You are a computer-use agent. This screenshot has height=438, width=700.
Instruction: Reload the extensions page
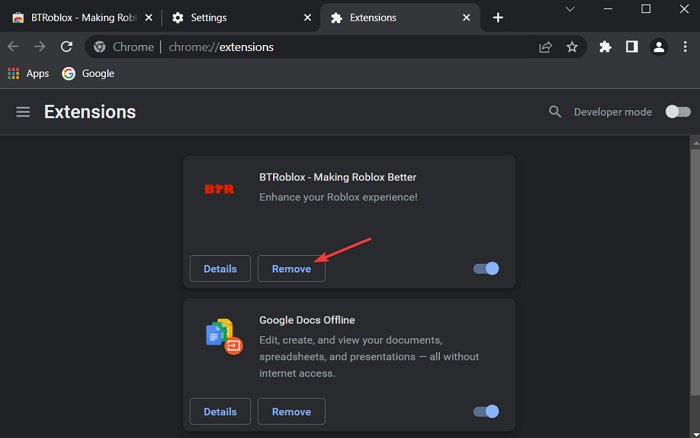coord(67,46)
